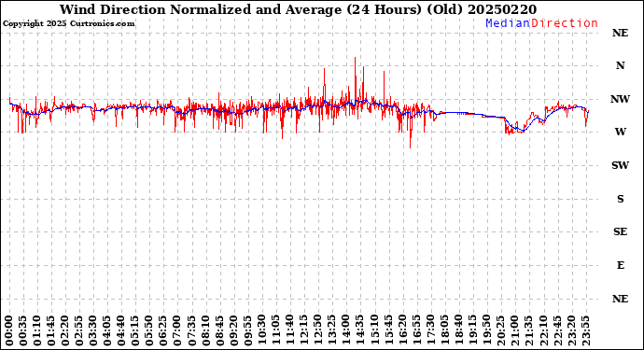
Task: Click the NW direction axis label
Action: (x=620, y=99)
